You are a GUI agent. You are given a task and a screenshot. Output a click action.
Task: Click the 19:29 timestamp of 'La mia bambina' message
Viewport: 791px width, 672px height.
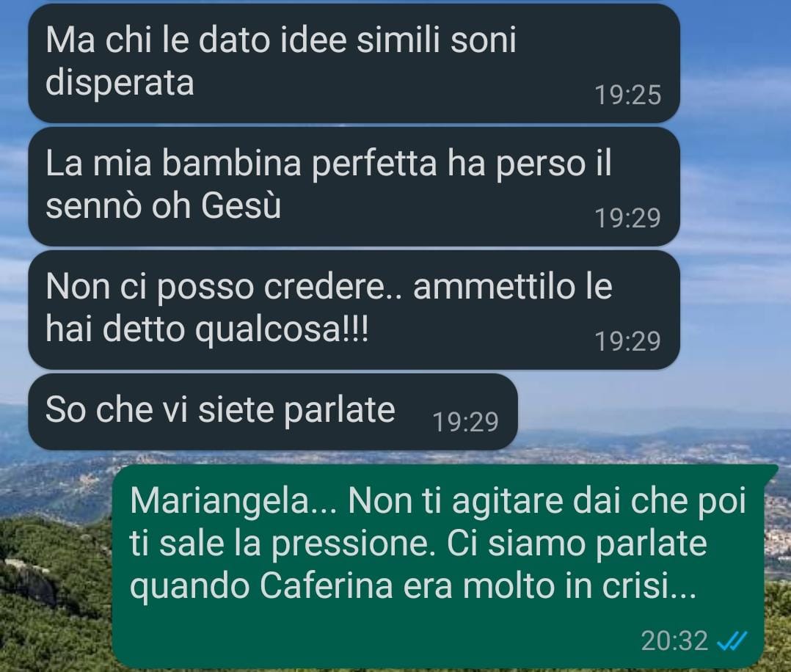[627, 218]
